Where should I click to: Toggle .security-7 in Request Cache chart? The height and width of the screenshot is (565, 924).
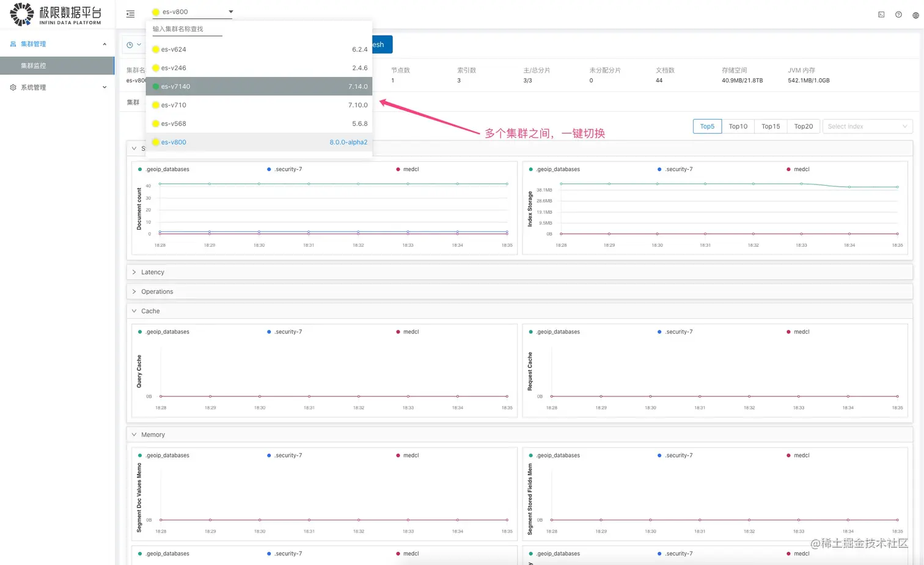click(675, 332)
